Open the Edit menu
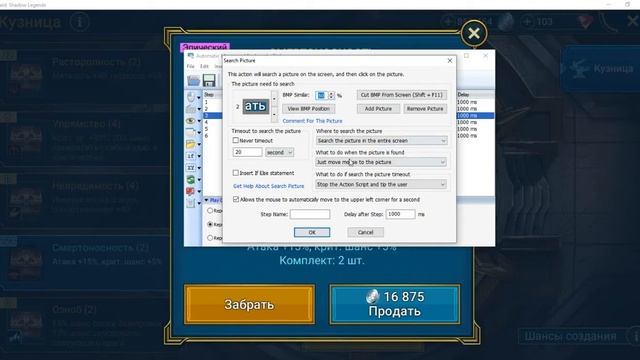The width and height of the screenshot is (640, 360). point(204,66)
